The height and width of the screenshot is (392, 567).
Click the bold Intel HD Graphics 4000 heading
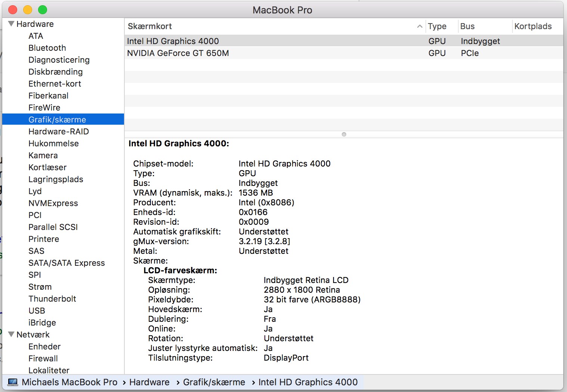179,143
